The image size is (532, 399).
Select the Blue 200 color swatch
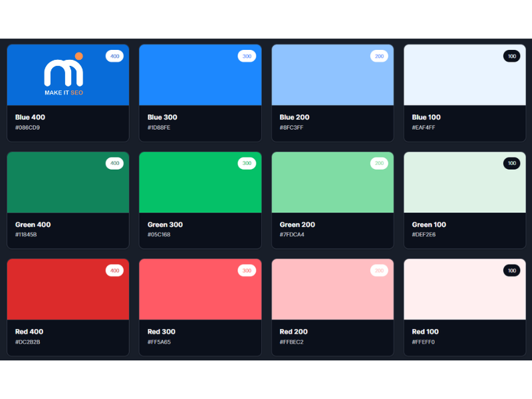[332, 80]
